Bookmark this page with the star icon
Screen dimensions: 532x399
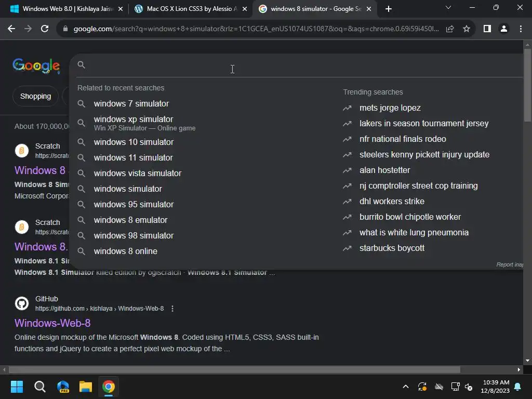[x=467, y=29]
